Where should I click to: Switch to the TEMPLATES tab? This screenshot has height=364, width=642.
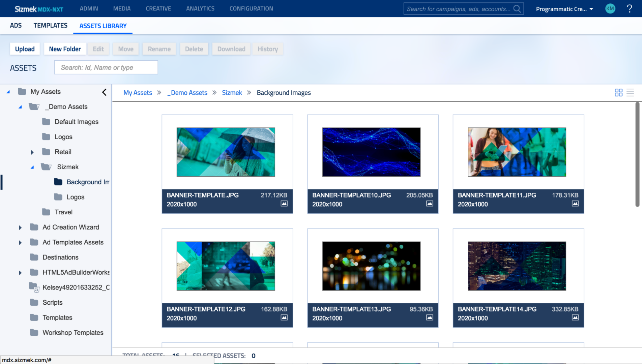click(51, 26)
